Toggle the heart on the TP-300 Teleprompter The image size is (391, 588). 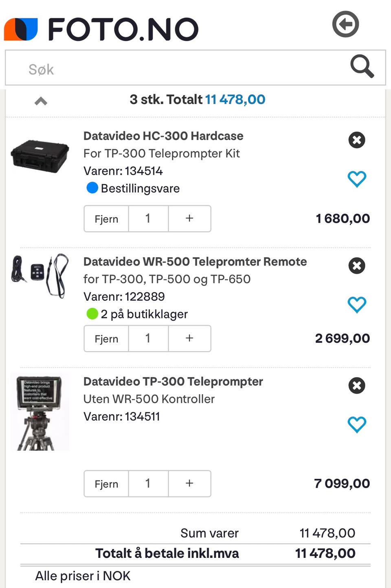(x=357, y=424)
